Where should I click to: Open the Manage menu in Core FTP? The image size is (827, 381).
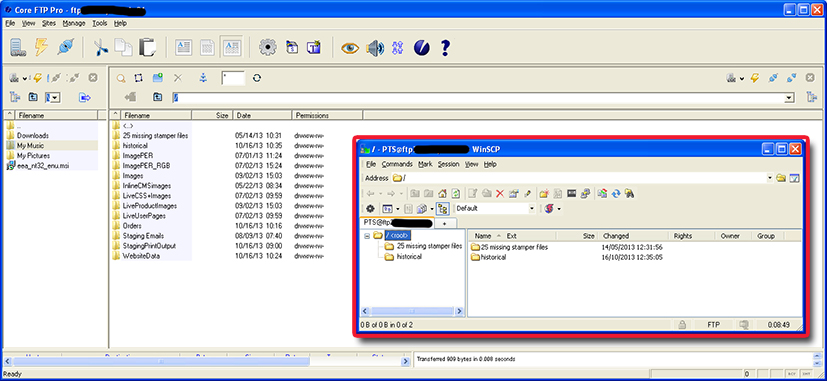click(74, 23)
